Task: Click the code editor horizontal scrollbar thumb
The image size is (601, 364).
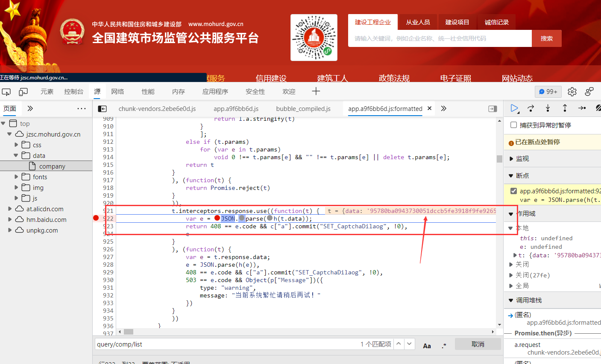Action: [129, 332]
